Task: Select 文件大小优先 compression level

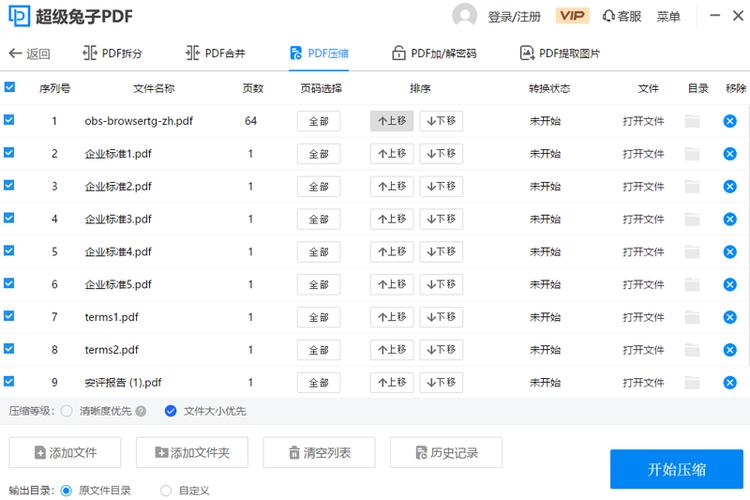Action: [170, 411]
